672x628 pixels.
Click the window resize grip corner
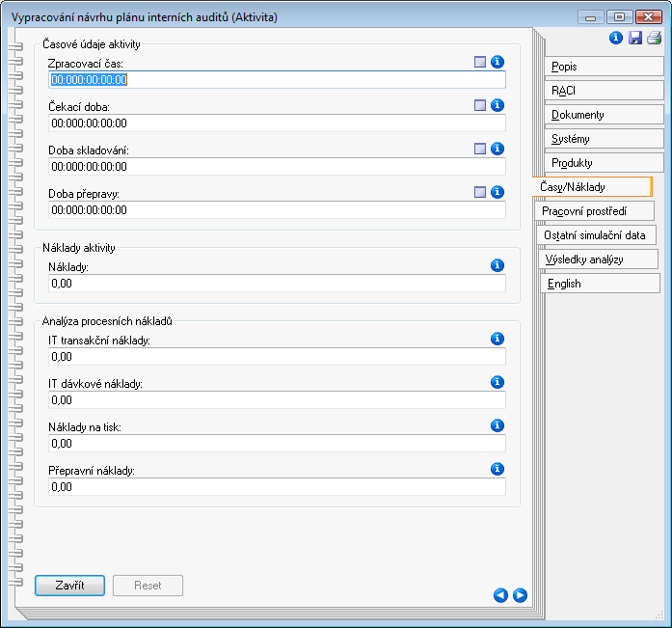tap(659, 615)
